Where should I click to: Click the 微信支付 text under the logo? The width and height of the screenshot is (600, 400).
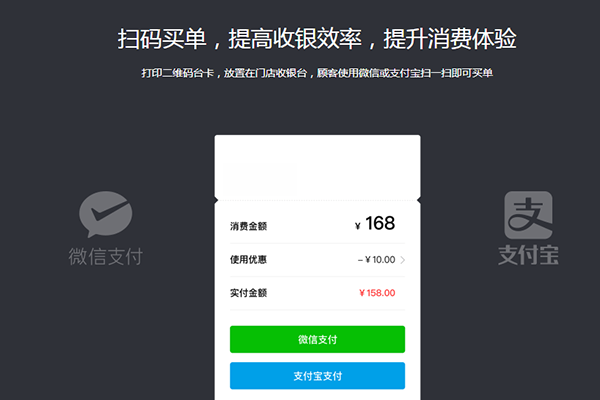(x=106, y=256)
